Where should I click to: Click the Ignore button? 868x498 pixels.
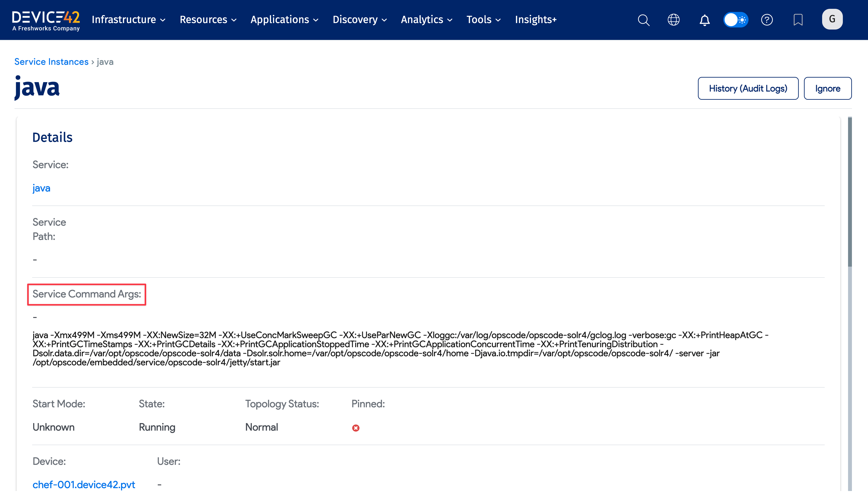(x=828, y=88)
